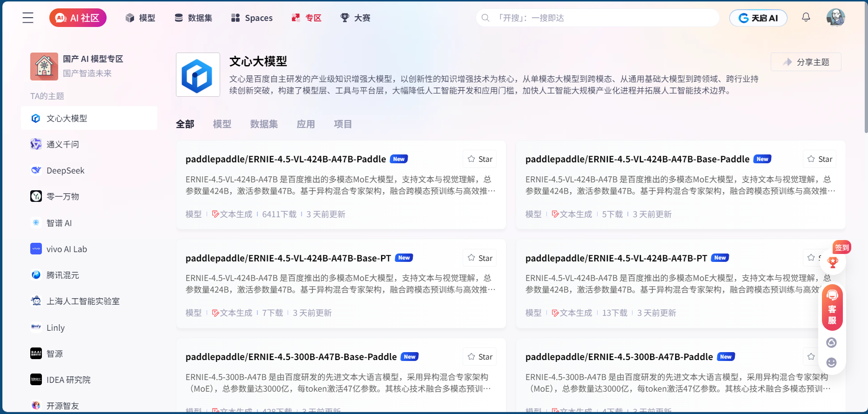Image resolution: width=868 pixels, height=414 pixels.
Task: Open ERNIE-4.5-VL-424B-A47B-Base-PT model link
Action: pyautogui.click(x=288, y=258)
